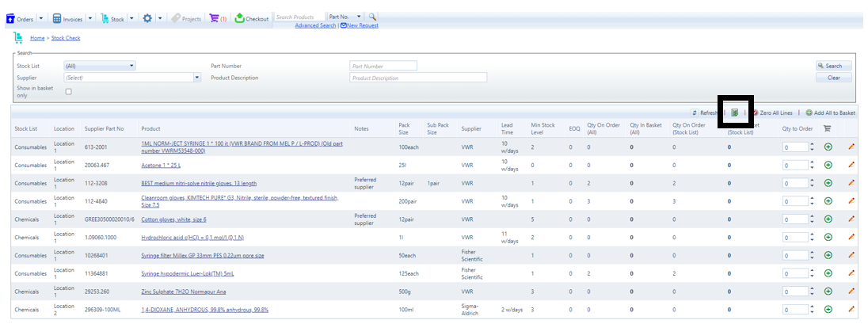The image size is (868, 324).
Task: Click the Product column header
Action: point(150,128)
